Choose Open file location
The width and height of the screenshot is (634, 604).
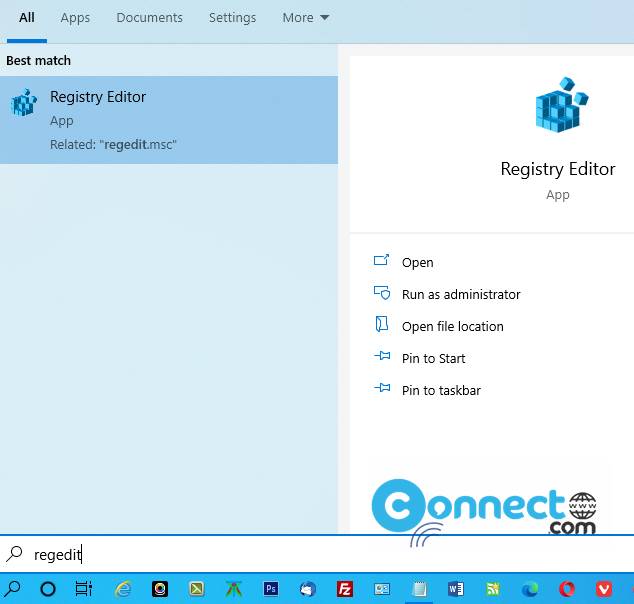coord(452,326)
